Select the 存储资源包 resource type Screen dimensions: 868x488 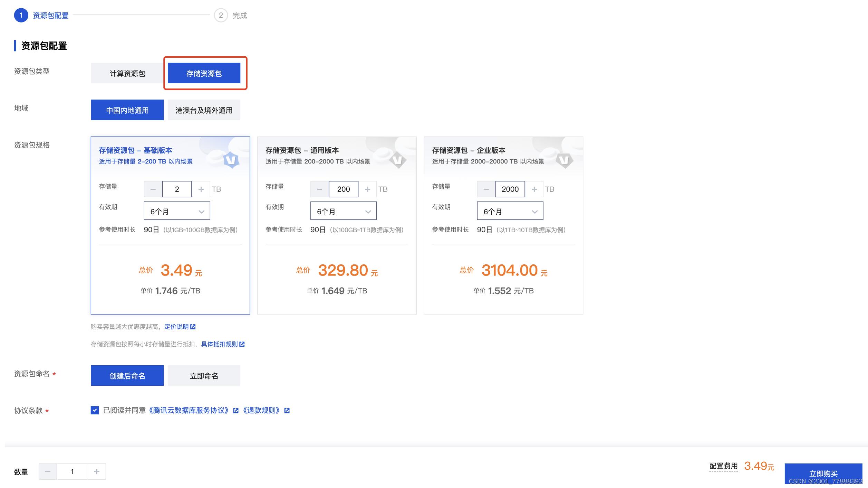tap(204, 73)
